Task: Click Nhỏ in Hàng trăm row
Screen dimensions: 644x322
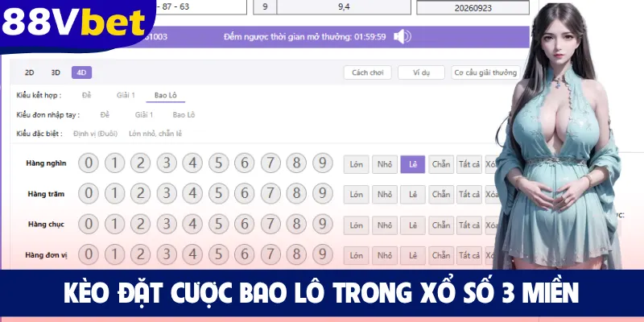Action: click(x=385, y=195)
